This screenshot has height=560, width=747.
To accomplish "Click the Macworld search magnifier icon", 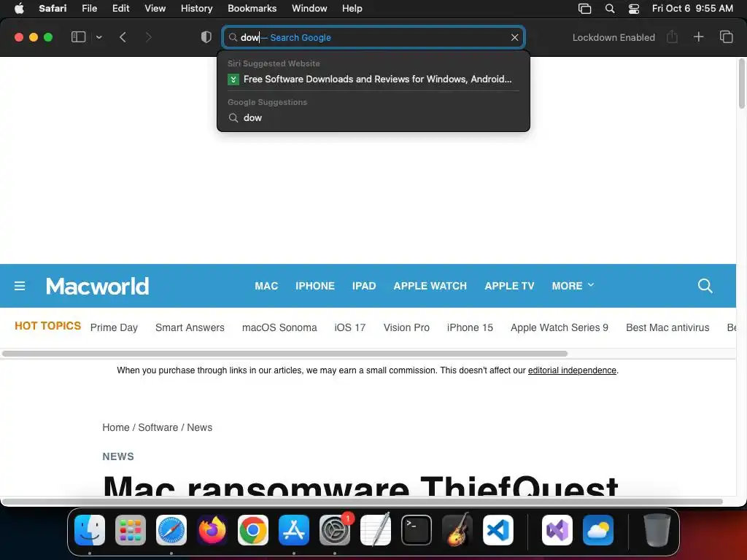I will point(705,286).
